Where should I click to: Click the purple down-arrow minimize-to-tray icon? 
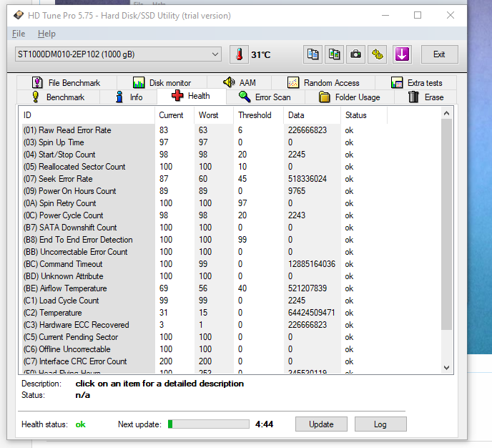pos(402,54)
